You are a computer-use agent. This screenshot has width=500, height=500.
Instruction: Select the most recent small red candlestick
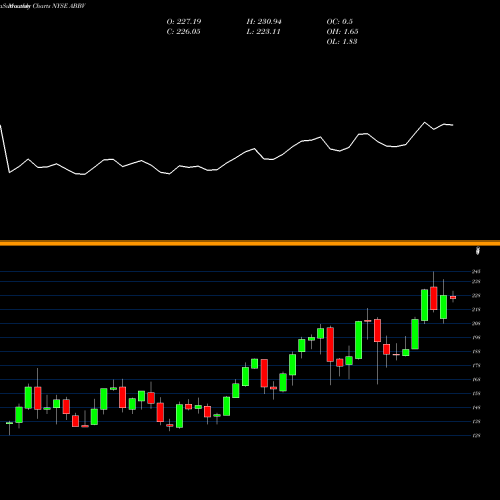point(453,297)
